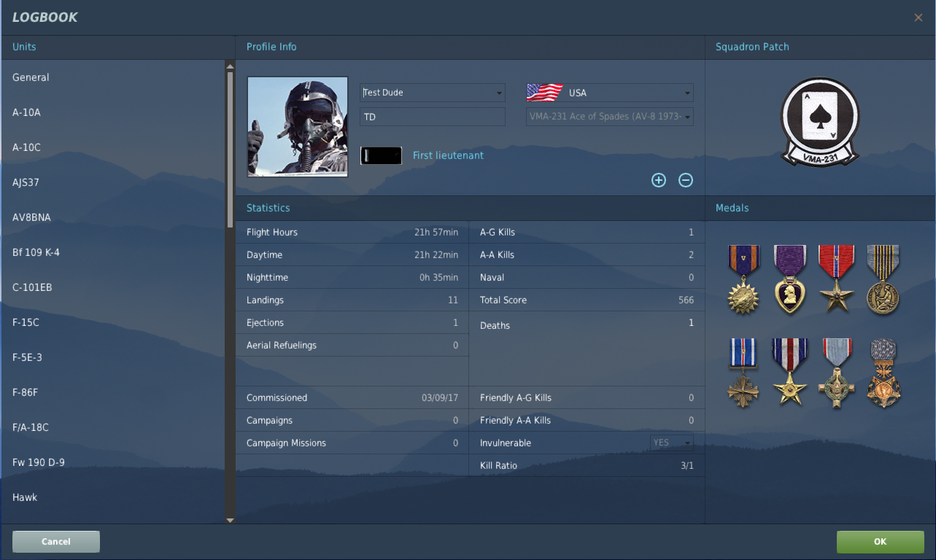Click the minus icon to remove the pilot profile
Viewport: 936px width, 560px height.
[x=686, y=180]
